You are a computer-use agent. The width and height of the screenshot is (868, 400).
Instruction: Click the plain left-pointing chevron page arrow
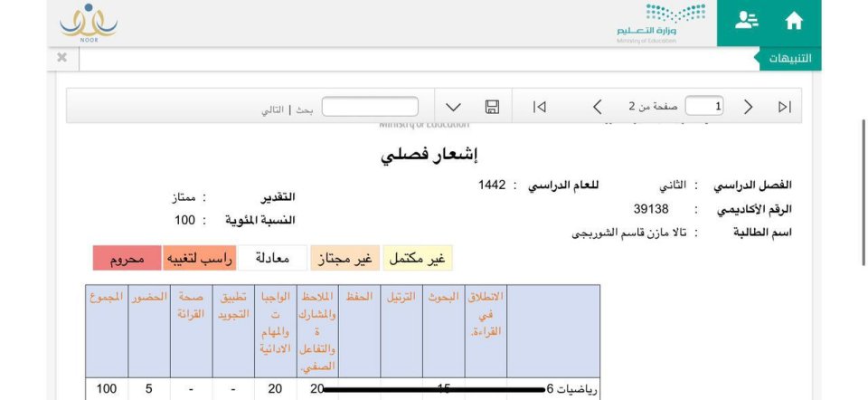[597, 107]
